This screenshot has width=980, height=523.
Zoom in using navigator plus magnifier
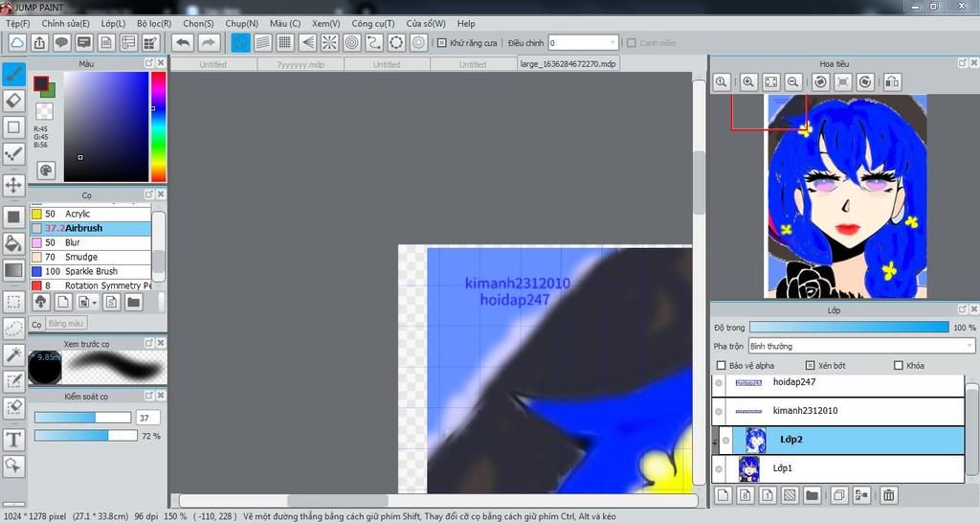748,82
